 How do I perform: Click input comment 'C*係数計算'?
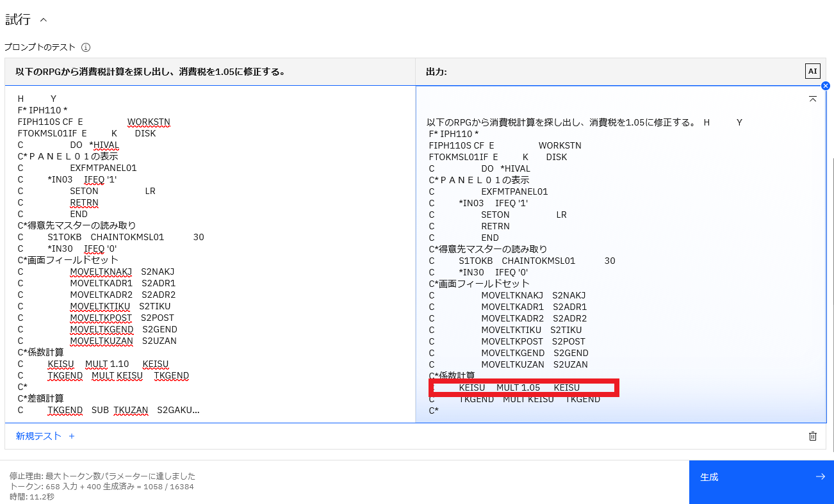click(41, 352)
